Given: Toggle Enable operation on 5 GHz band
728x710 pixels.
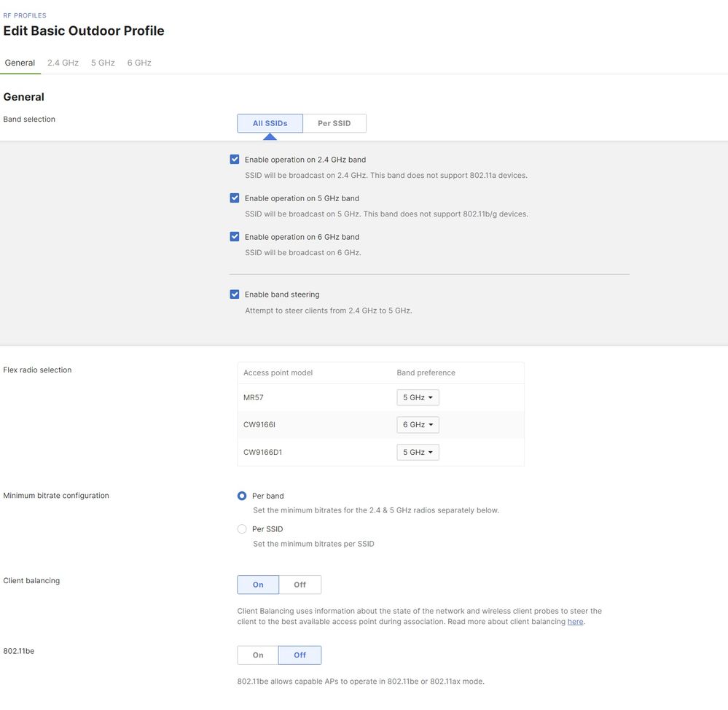Looking at the screenshot, I should tap(235, 198).
